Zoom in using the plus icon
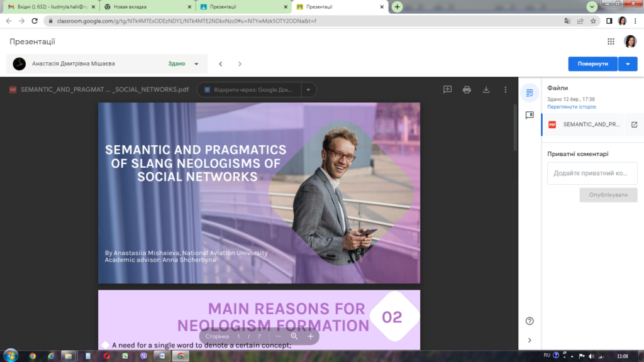The height and width of the screenshot is (362, 644). 310,336
